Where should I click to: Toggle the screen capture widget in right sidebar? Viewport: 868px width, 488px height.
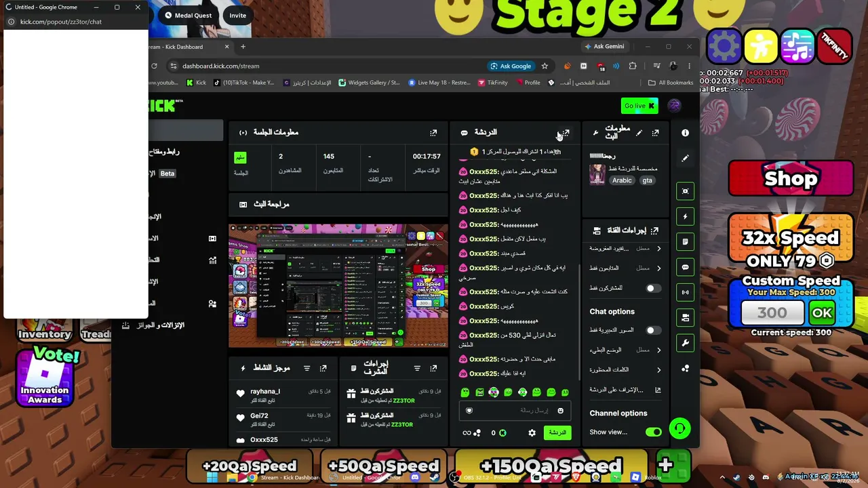coord(685,191)
